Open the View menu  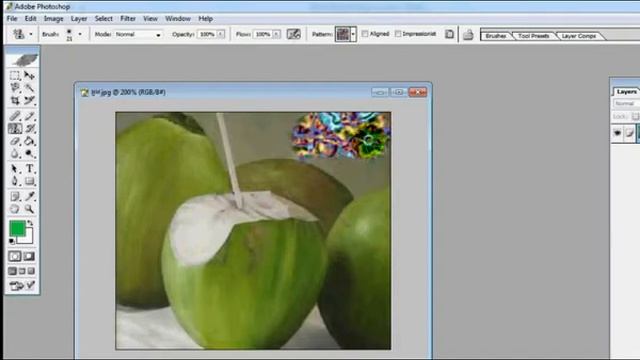coord(150,19)
